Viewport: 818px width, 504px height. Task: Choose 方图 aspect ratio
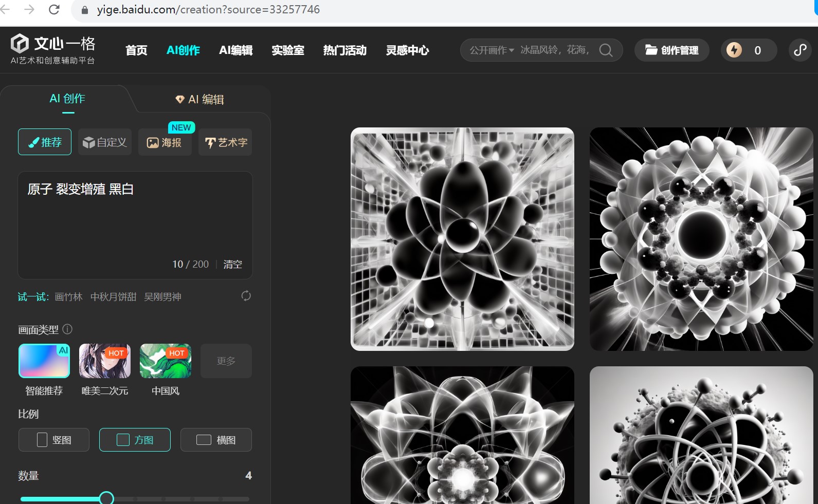pos(135,440)
